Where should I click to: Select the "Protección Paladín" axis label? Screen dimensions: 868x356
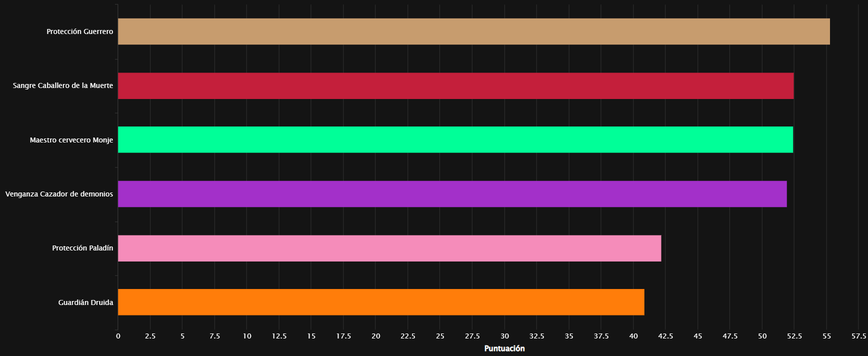(x=82, y=248)
